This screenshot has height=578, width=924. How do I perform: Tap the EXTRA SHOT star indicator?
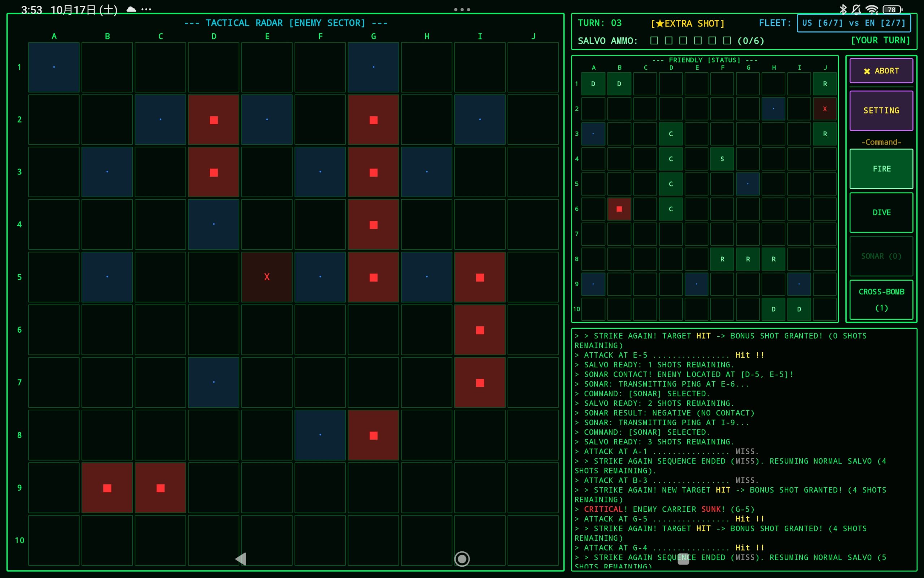pyautogui.click(x=687, y=23)
